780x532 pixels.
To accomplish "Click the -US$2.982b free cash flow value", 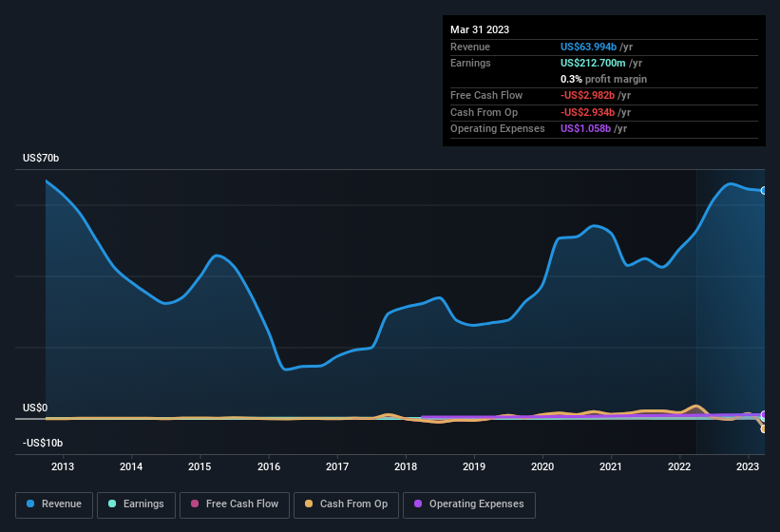I will 587,95.
